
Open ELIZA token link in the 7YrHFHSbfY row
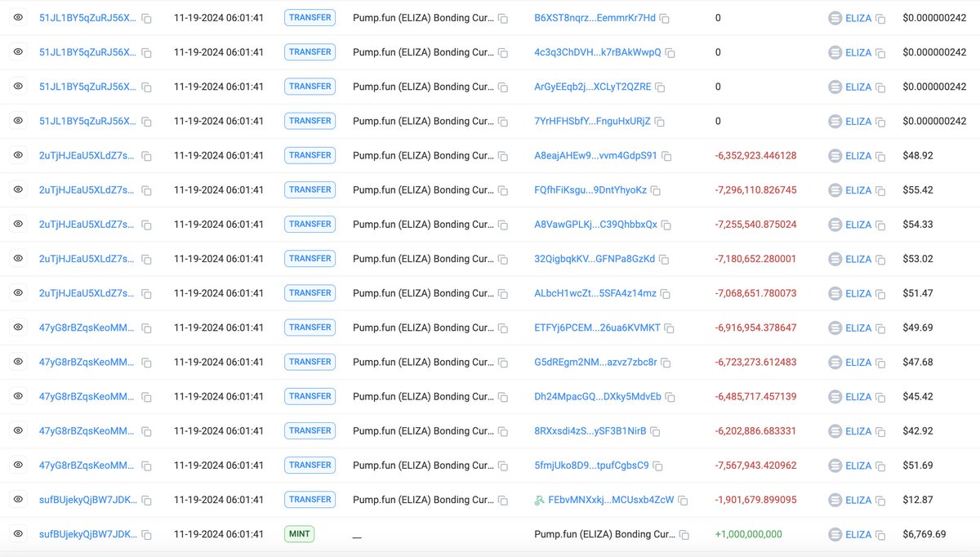tap(858, 121)
